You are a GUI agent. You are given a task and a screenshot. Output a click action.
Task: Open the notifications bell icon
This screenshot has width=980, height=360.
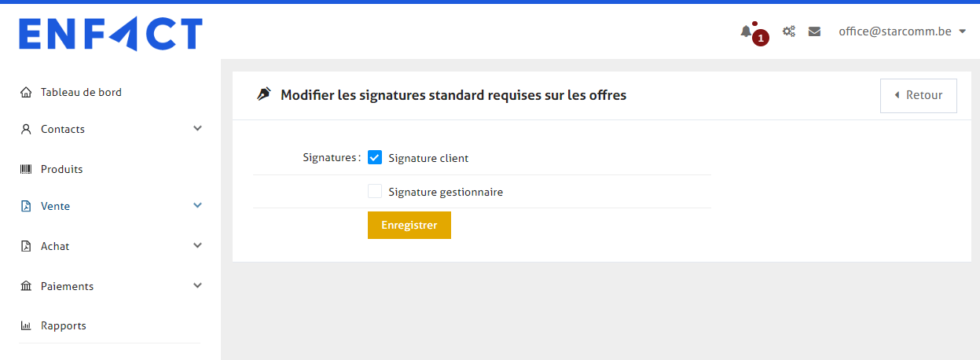click(746, 31)
